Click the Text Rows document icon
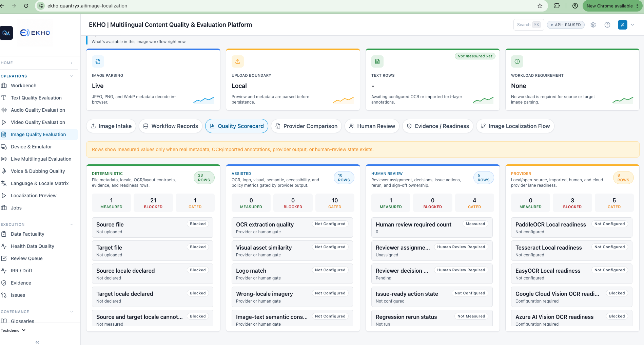 pos(377,61)
